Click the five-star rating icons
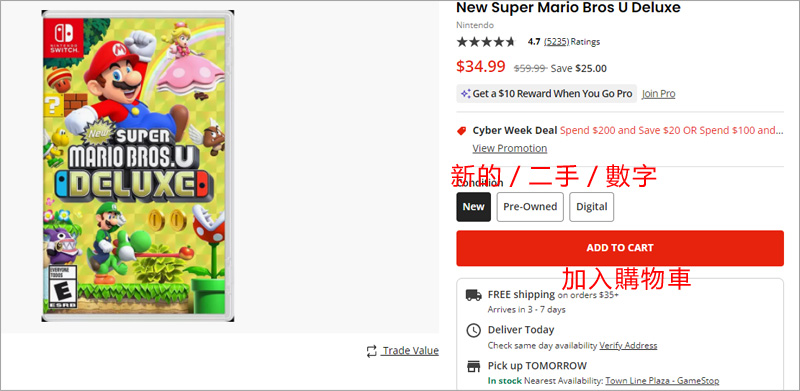The width and height of the screenshot is (800, 391). pyautogui.click(x=486, y=42)
